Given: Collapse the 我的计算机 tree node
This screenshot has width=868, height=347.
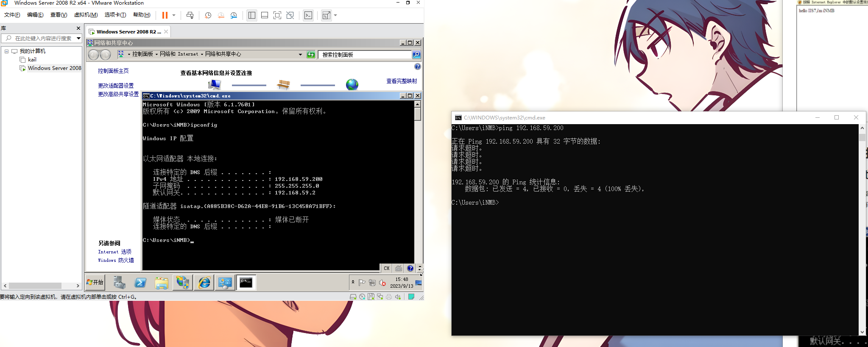Looking at the screenshot, I should point(7,51).
